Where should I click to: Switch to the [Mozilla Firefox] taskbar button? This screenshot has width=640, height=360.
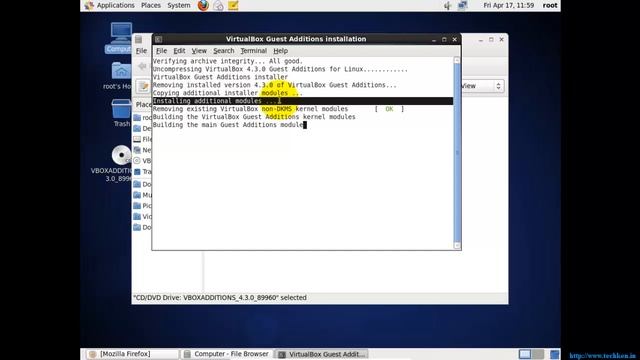pyautogui.click(x=132, y=354)
